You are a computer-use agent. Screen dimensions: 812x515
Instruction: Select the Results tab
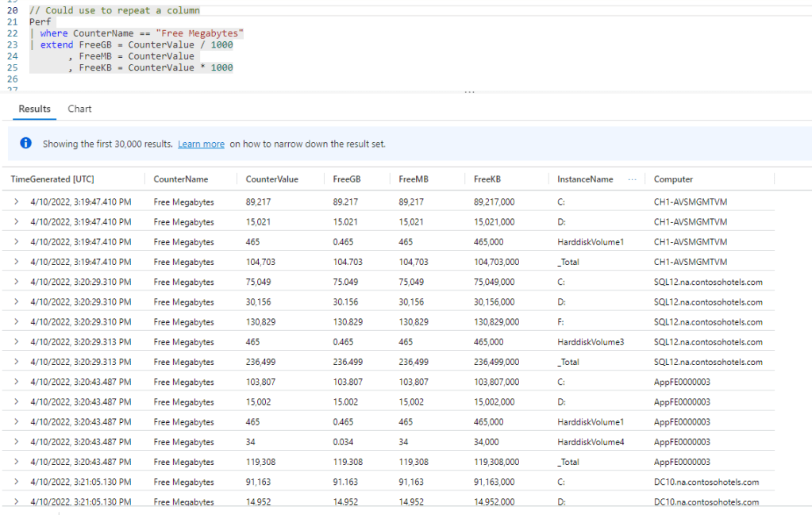[34, 109]
